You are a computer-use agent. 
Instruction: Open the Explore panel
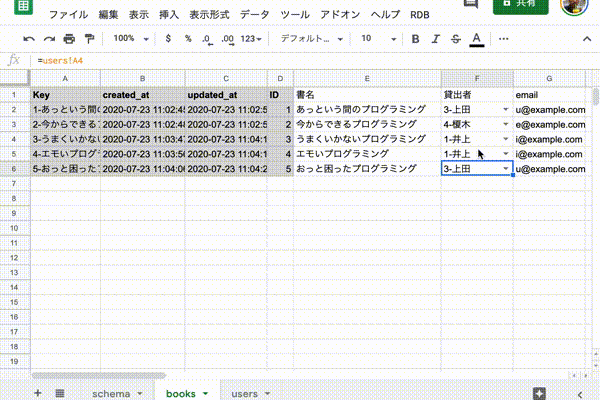point(539,393)
